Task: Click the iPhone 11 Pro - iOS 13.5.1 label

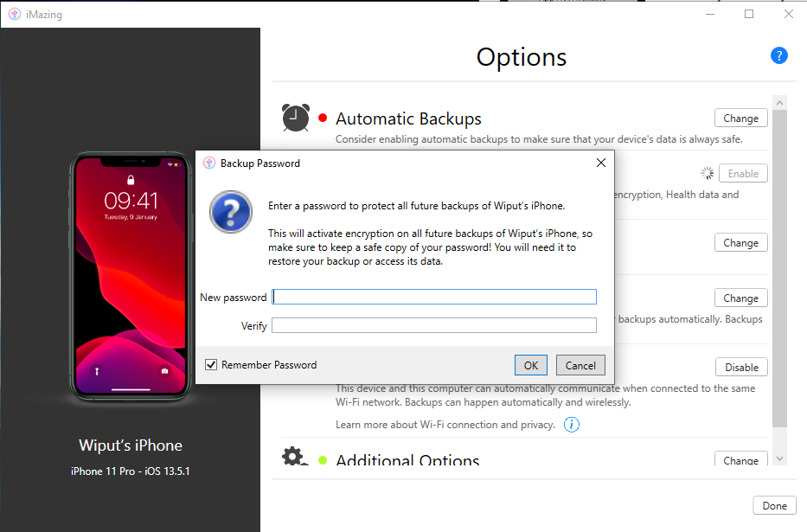Action: pos(131,471)
